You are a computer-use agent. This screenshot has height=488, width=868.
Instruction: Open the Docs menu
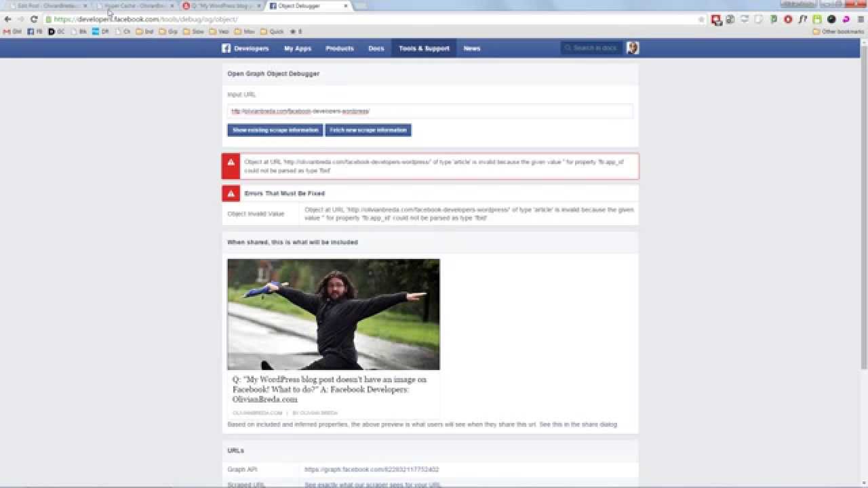pyautogui.click(x=376, y=48)
